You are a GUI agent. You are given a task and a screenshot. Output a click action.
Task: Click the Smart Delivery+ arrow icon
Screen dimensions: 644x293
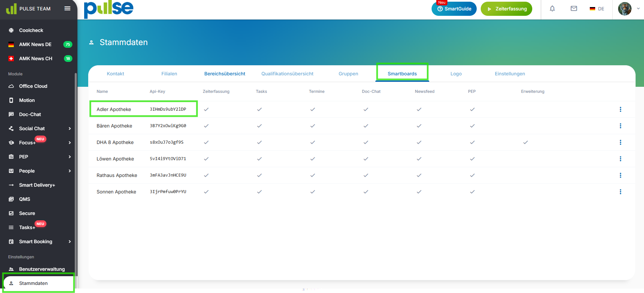(x=11, y=185)
